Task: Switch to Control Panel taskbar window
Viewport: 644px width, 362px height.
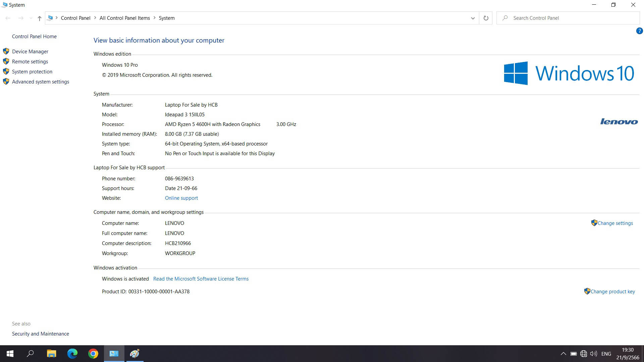Action: tap(114, 354)
